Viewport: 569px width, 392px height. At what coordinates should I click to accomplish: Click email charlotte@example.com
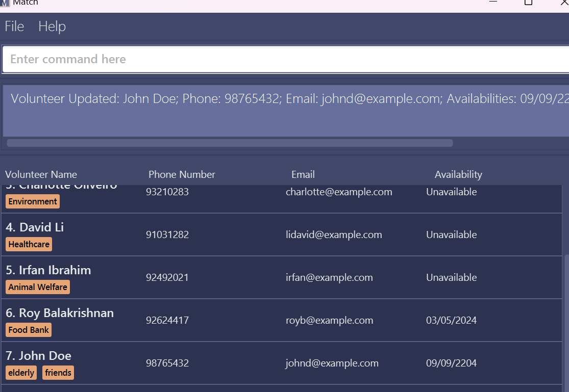339,192
